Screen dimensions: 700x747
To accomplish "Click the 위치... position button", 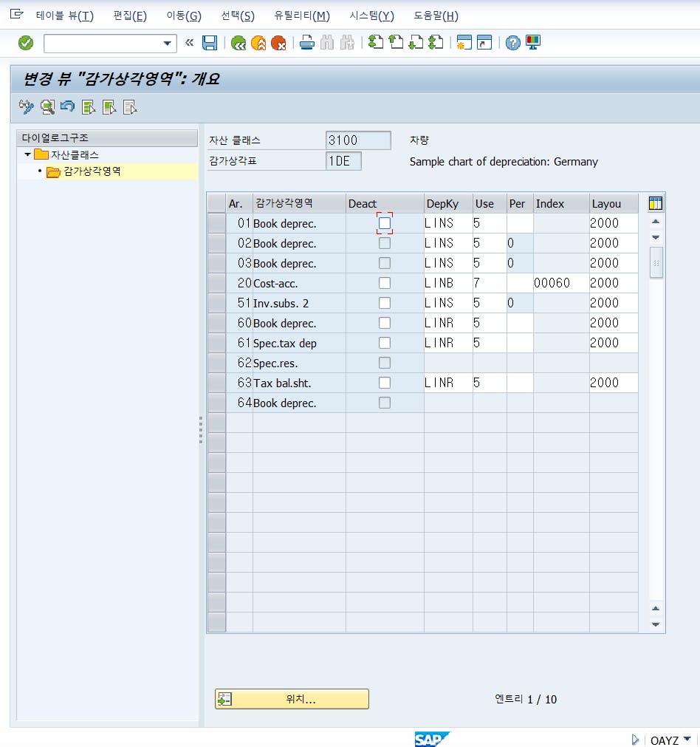I will tap(292, 699).
